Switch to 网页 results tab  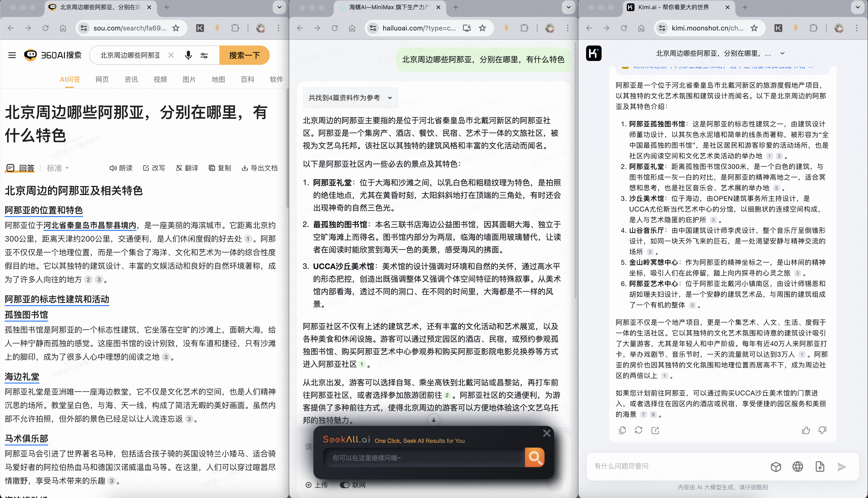click(102, 80)
